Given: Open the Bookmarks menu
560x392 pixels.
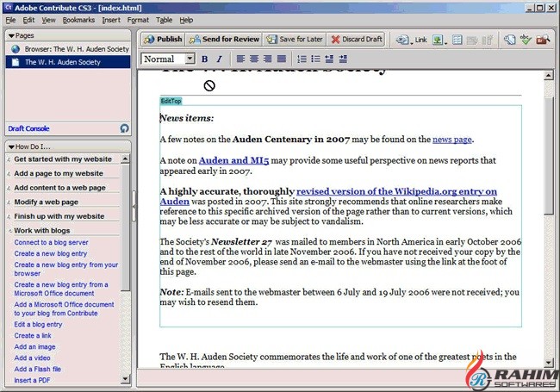Looking at the screenshot, I should pos(78,20).
